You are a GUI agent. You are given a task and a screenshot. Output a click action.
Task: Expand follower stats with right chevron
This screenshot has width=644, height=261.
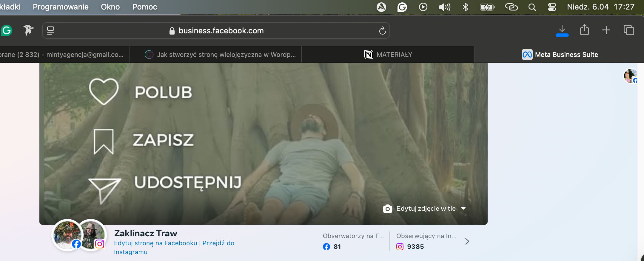click(x=467, y=241)
